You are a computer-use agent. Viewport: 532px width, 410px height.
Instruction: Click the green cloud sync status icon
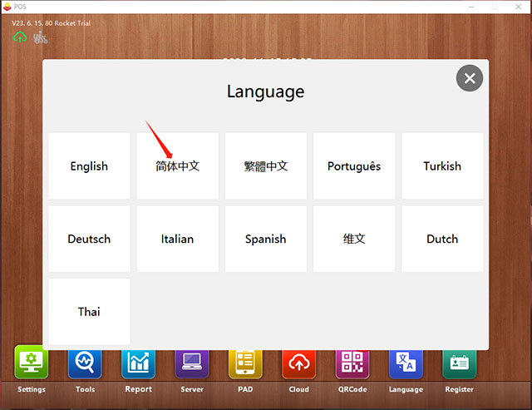point(20,37)
